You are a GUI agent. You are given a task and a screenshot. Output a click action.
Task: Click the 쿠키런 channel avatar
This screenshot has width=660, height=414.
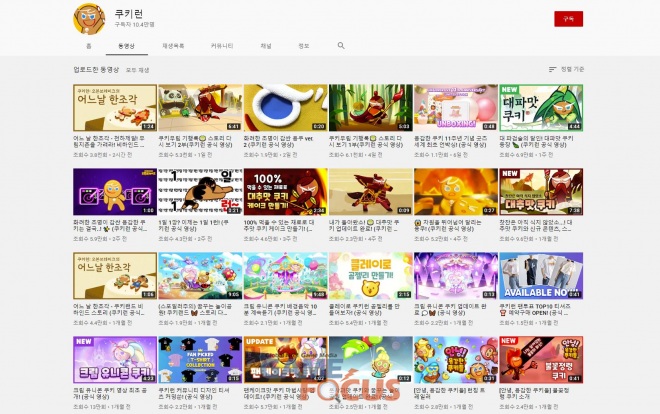point(89,19)
